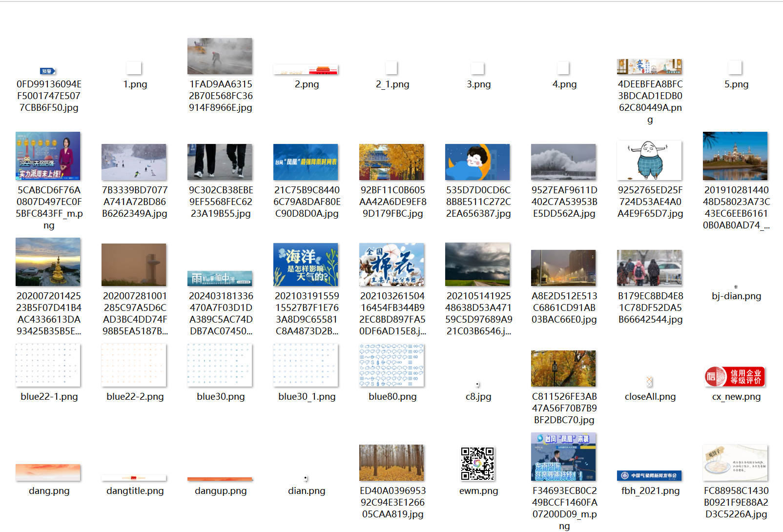
Task: Select the blank icon above 3.png
Action: pos(477,68)
